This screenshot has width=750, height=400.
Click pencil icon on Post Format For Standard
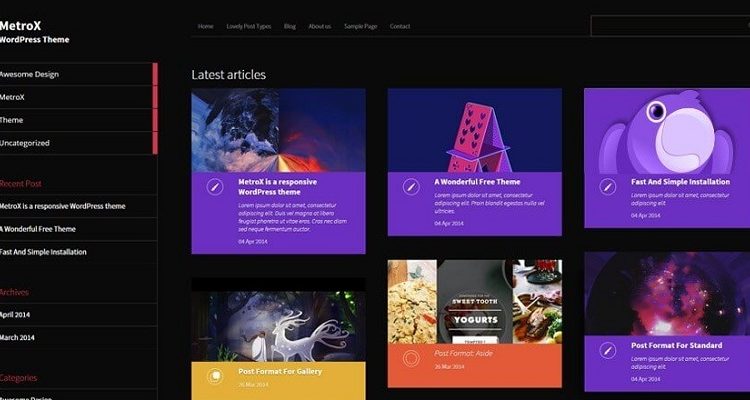(607, 350)
